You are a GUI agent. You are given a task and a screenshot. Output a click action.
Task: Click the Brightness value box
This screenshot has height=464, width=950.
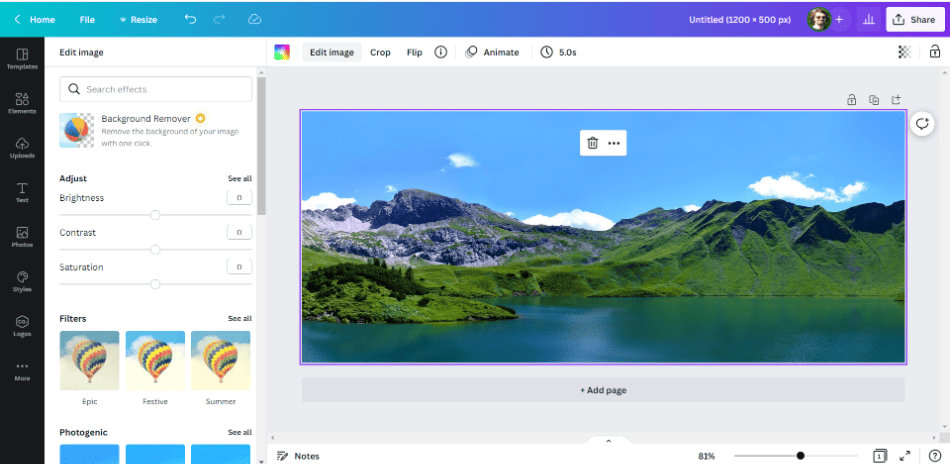point(239,198)
